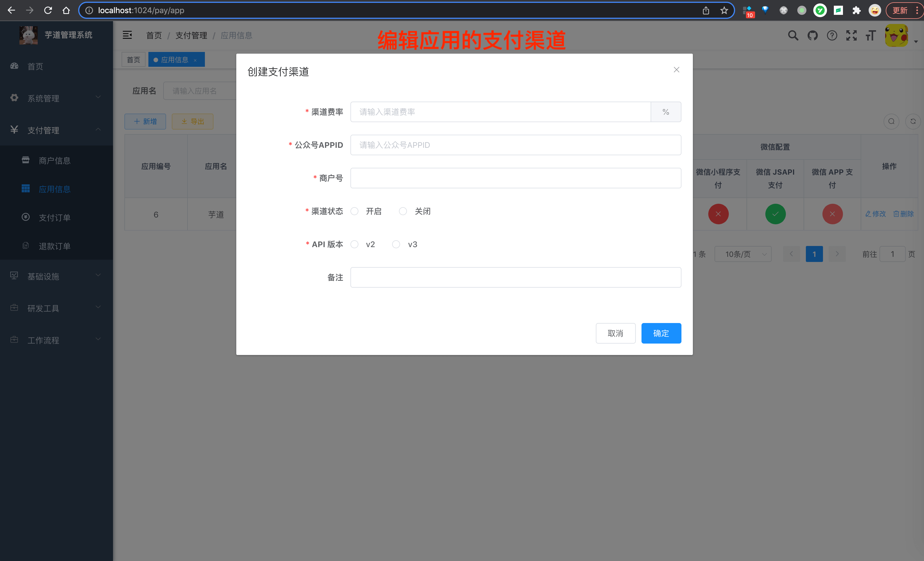
Task: Click the table refresh icon
Action: tap(913, 121)
